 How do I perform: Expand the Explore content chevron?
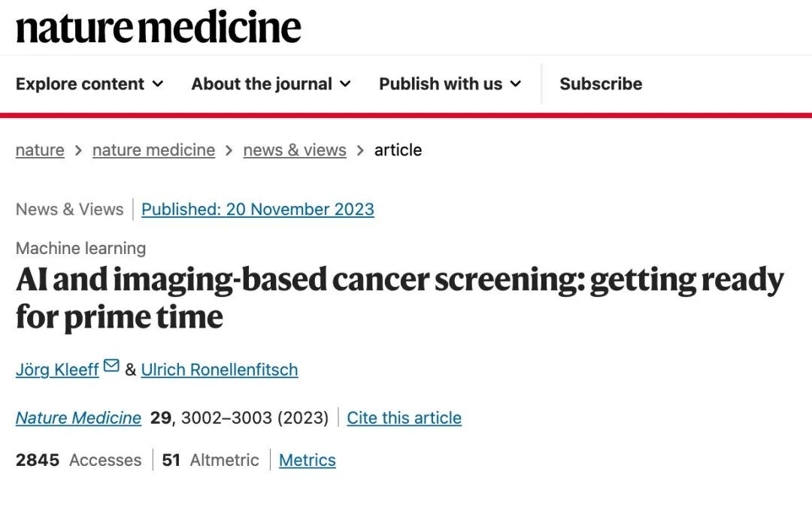pyautogui.click(x=158, y=84)
